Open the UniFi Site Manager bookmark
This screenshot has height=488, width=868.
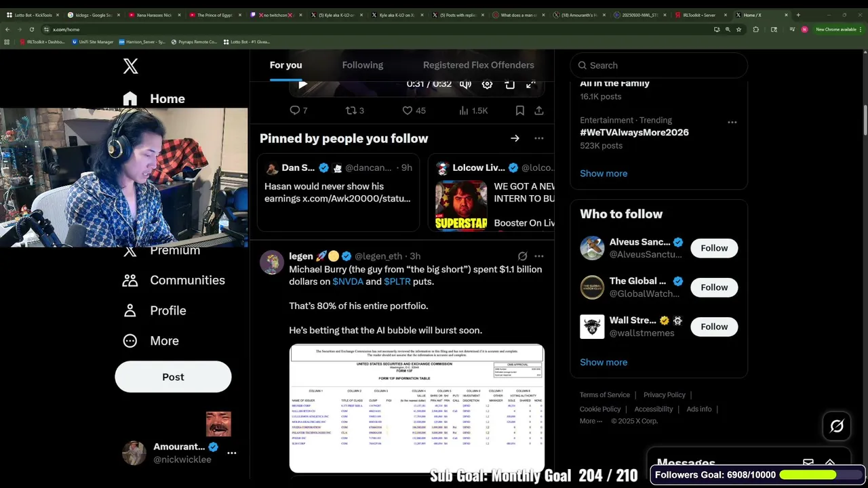click(93, 42)
